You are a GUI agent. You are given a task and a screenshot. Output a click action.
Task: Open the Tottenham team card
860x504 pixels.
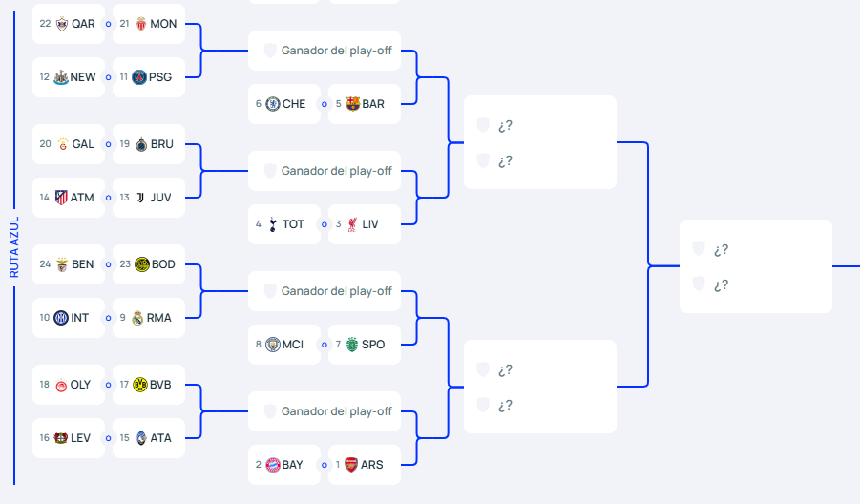[x=284, y=224]
